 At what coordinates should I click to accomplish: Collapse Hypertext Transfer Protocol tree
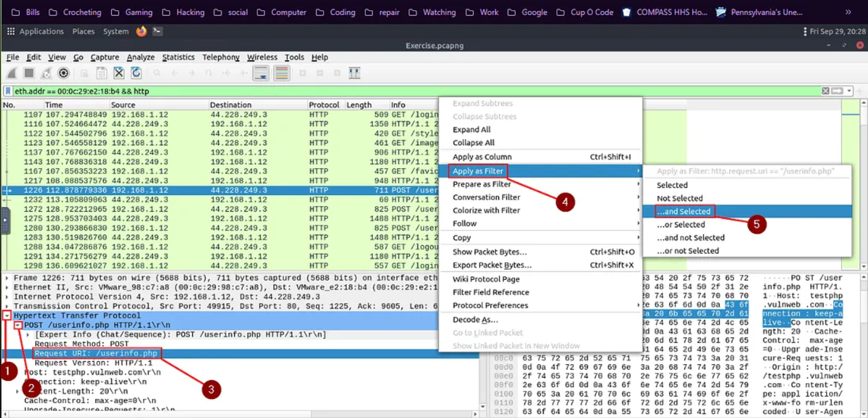click(6, 315)
